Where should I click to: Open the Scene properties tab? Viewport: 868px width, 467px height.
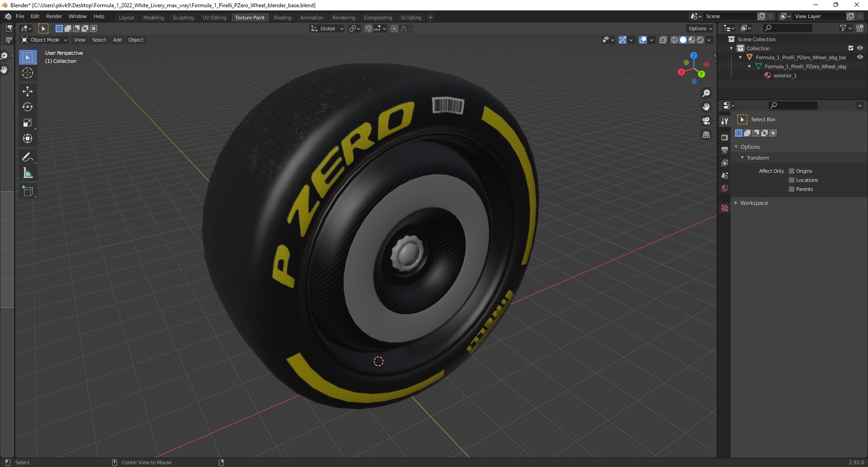[x=725, y=175]
